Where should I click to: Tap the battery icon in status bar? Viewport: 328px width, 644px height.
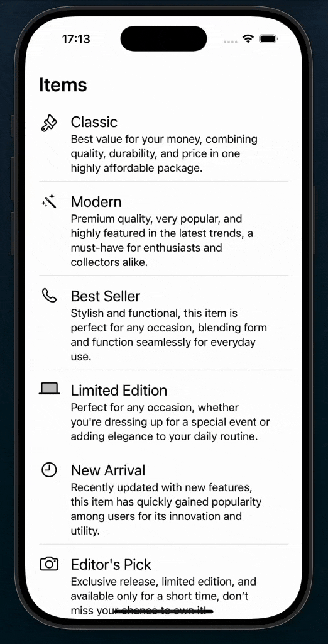269,39
